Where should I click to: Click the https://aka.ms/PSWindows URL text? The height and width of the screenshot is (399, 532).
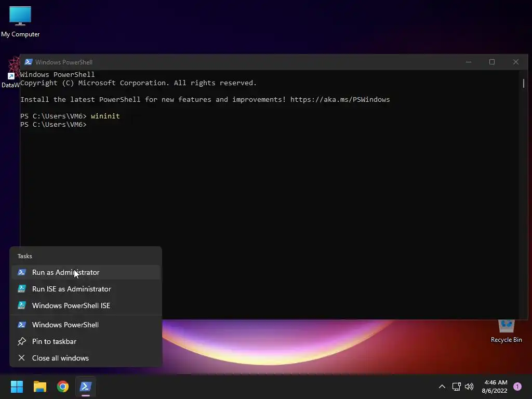point(340,99)
